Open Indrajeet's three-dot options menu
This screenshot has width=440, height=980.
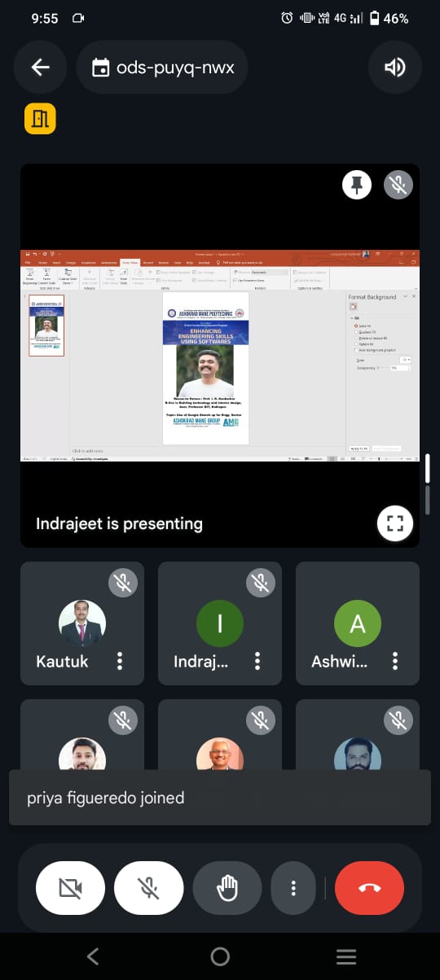pos(257,661)
